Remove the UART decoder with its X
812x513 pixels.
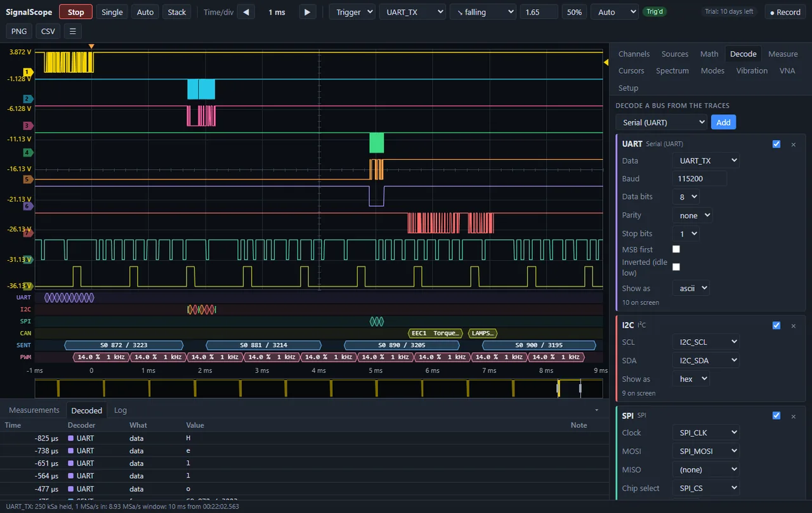pos(793,145)
